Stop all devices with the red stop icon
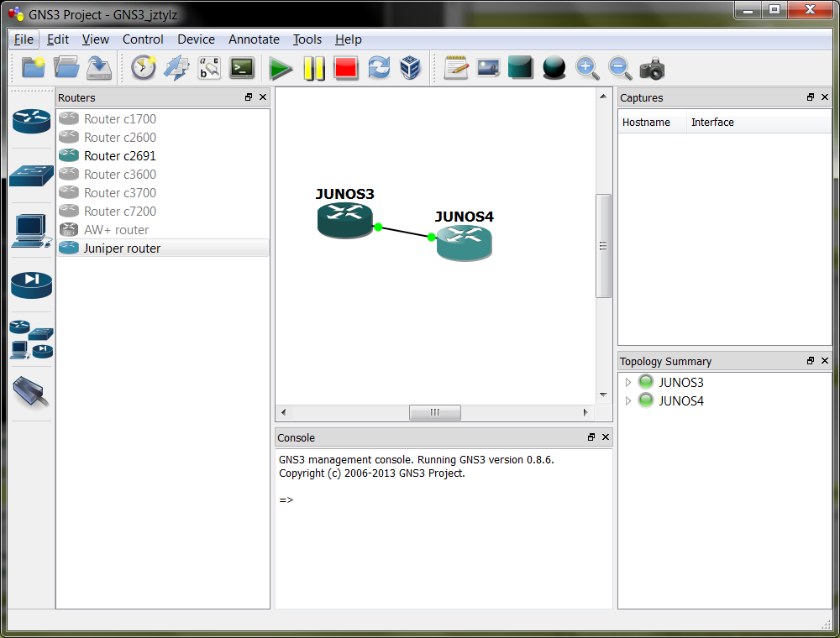 point(345,68)
